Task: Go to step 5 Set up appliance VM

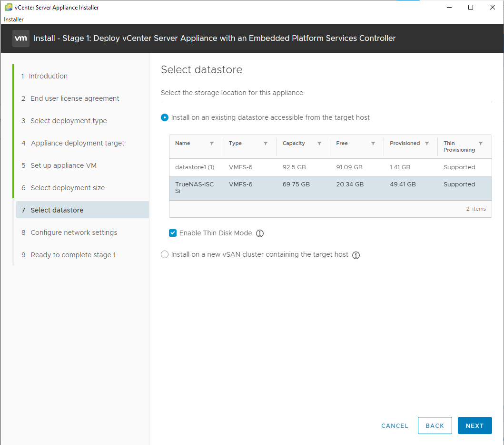Action: tap(59, 165)
